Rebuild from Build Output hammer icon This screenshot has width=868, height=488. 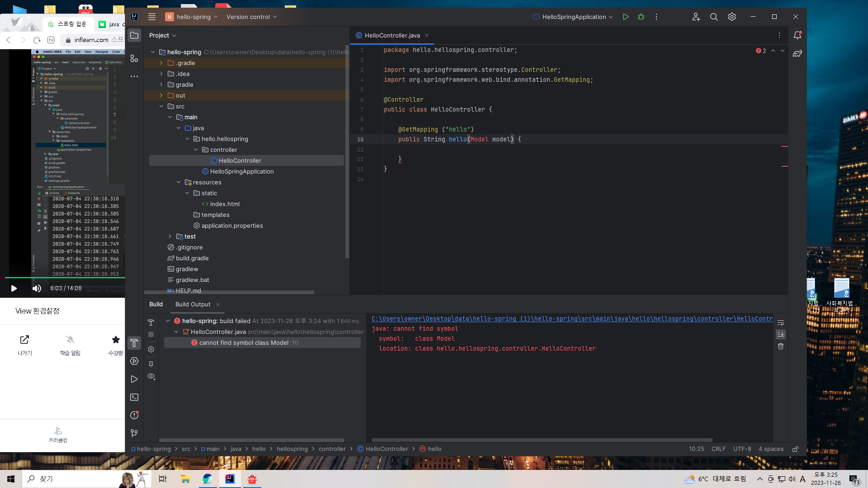pyautogui.click(x=151, y=323)
